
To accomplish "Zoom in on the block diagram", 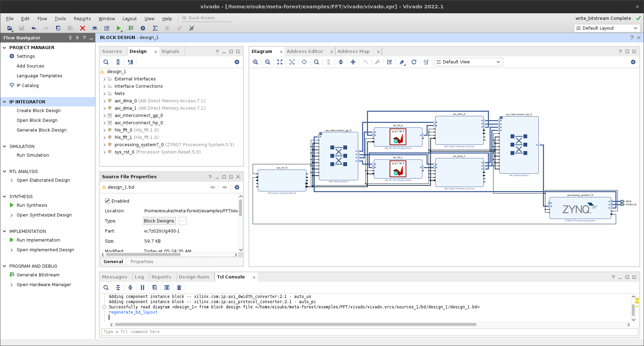I will [255, 62].
